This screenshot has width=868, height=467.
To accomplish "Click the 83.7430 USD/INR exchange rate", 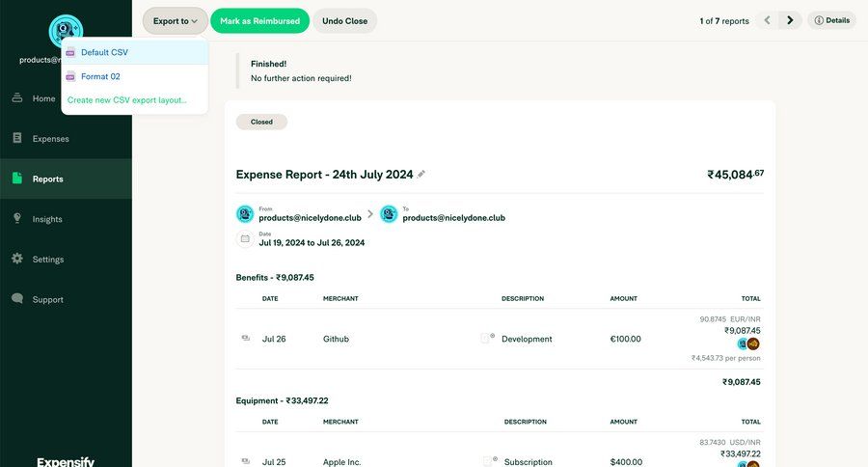I will (x=730, y=443).
